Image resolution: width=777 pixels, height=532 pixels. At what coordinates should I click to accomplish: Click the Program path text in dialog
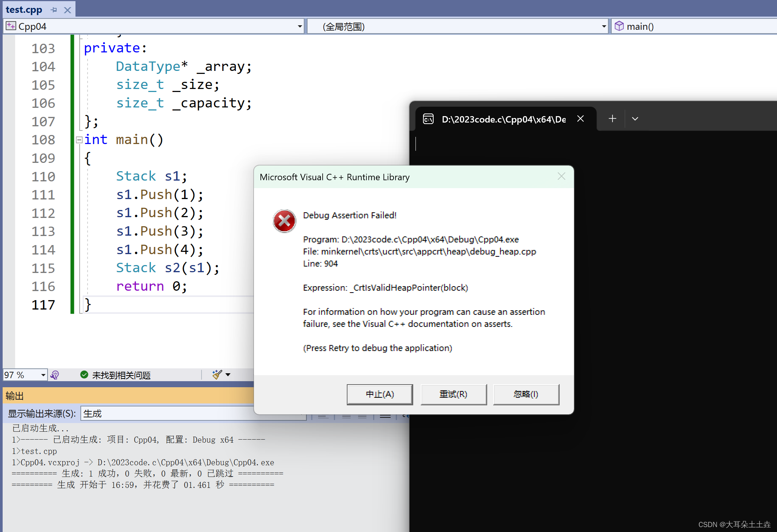[411, 239]
